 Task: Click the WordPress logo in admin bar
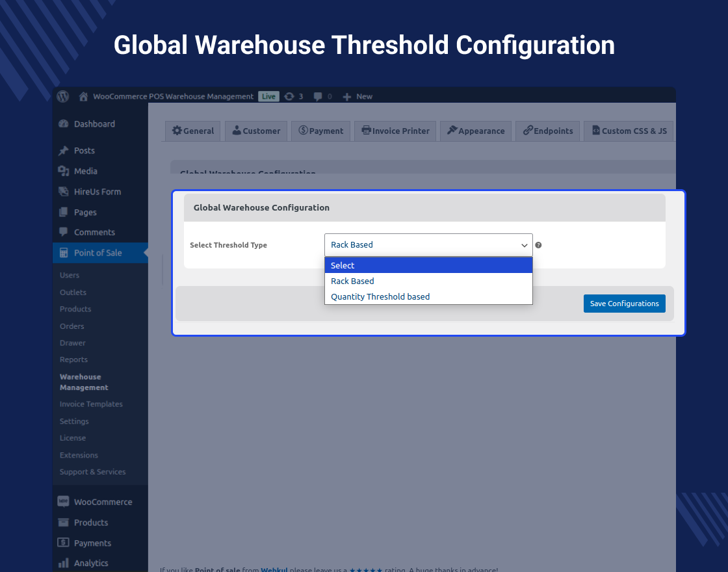[x=62, y=96]
